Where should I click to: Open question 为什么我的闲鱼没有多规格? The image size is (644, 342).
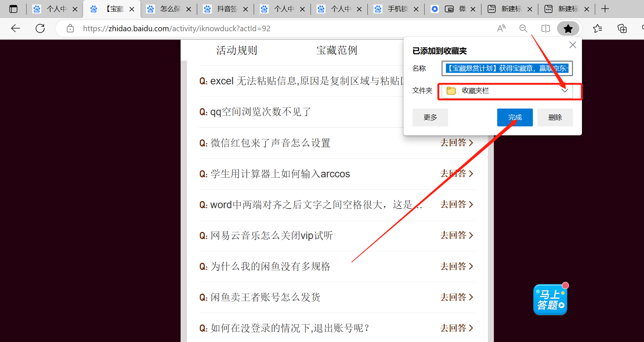(x=265, y=267)
